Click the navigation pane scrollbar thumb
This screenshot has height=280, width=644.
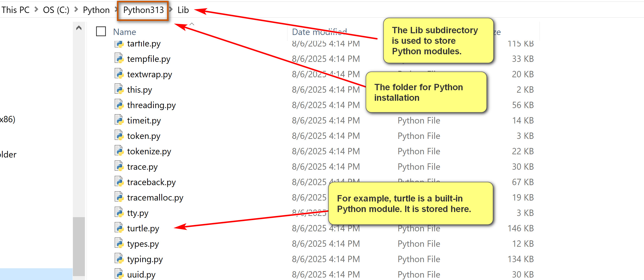click(x=79, y=246)
